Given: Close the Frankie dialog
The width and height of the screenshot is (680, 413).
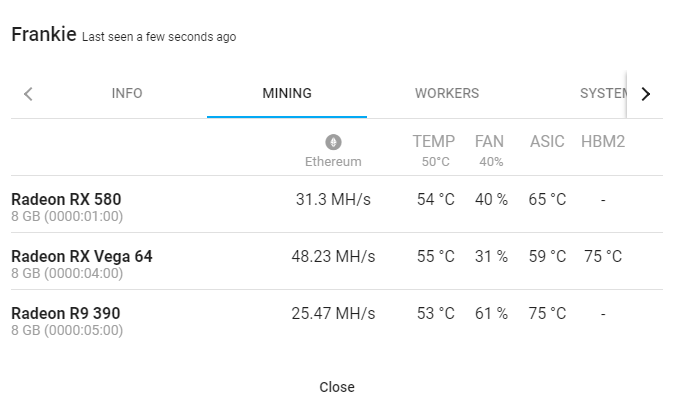Looking at the screenshot, I should tap(337, 387).
